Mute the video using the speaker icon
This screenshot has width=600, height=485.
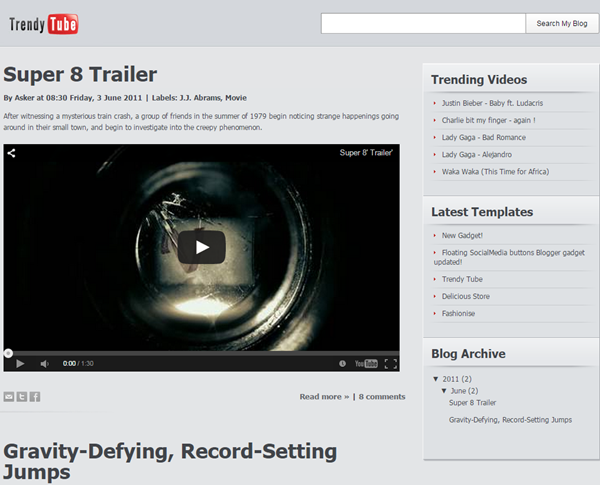45,363
